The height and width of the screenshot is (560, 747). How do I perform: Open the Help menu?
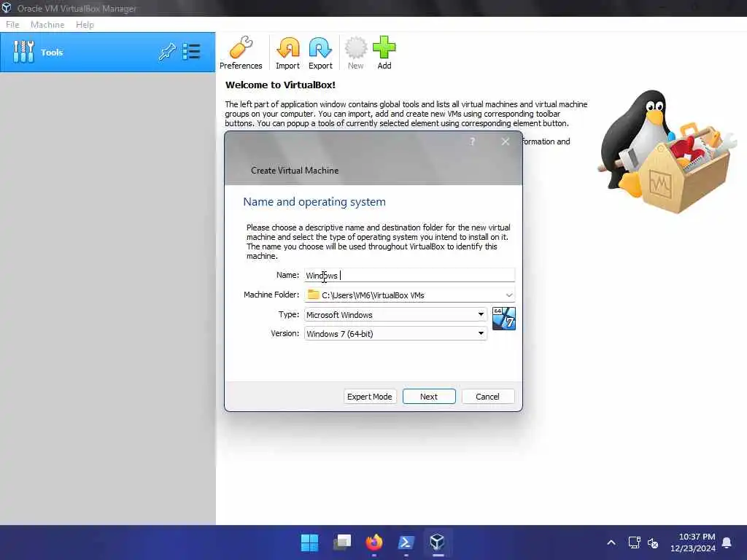(85, 25)
